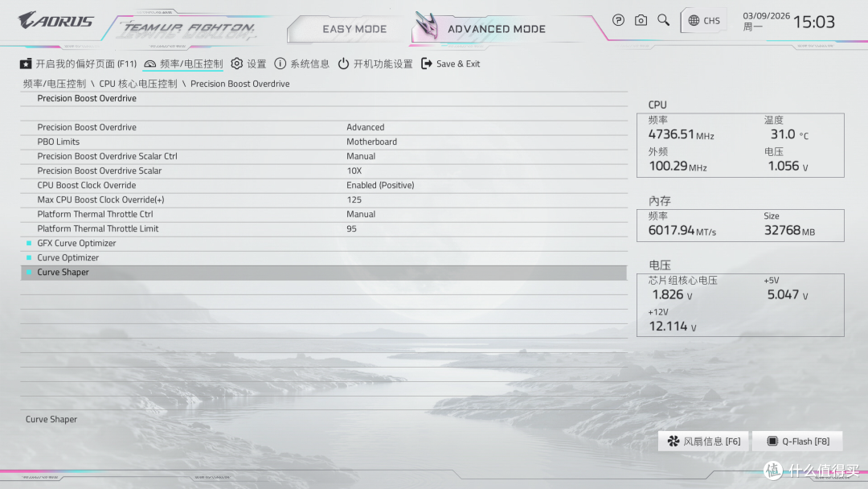Click Curve Shaper help description text
Image resolution: width=868 pixels, height=489 pixels.
click(x=51, y=419)
